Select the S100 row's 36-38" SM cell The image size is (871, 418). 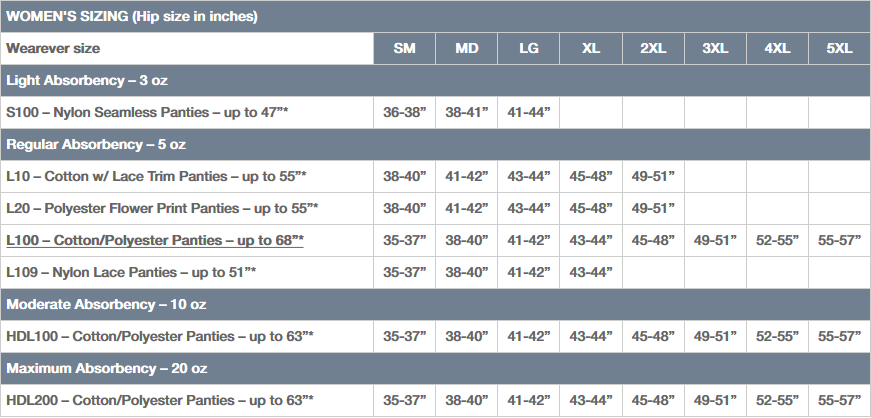click(x=405, y=113)
